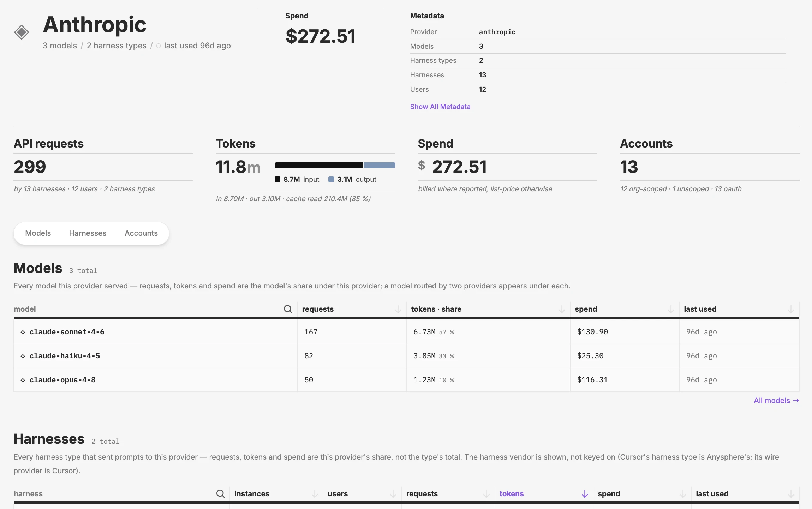Click the cache read 210.4M summary line

(293, 199)
